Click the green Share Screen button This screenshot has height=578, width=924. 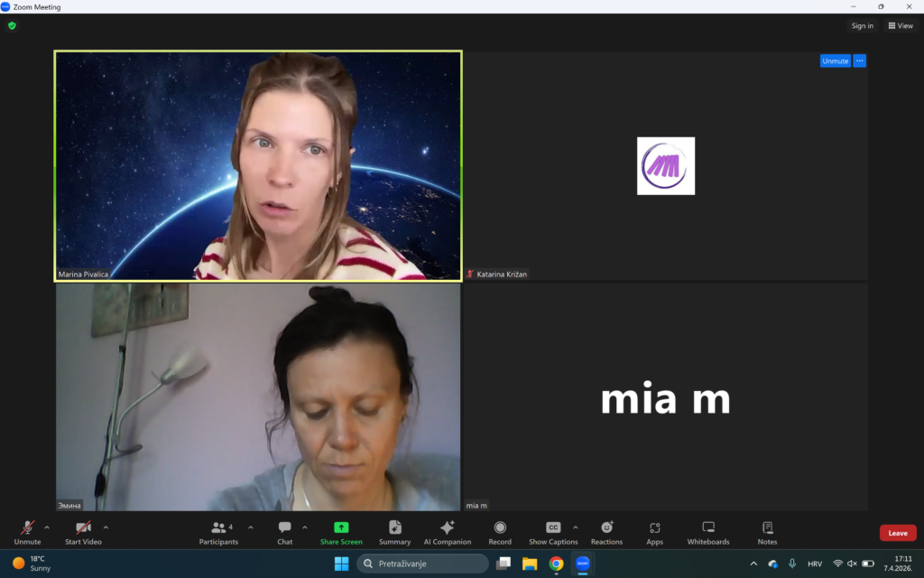(341, 532)
